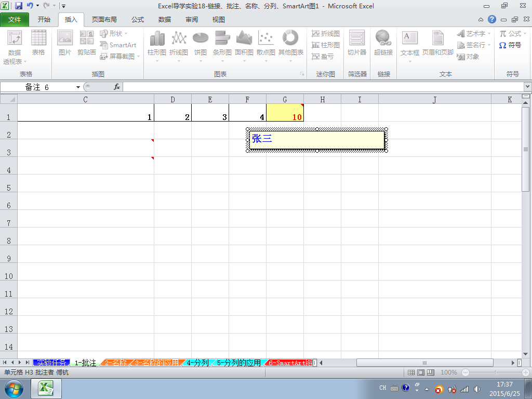The width and height of the screenshot is (532, 399).
Task: Open sheet tab 实验任务
Action: 51,363
